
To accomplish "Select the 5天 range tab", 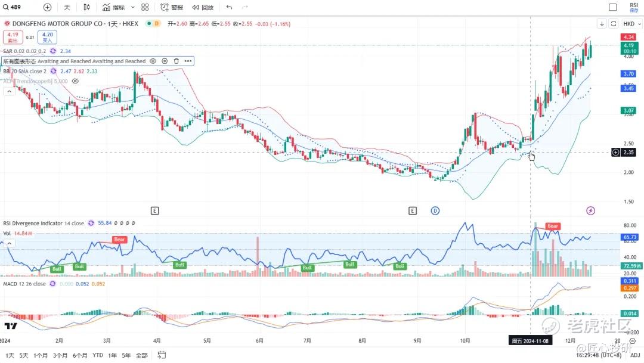I will point(24,356).
